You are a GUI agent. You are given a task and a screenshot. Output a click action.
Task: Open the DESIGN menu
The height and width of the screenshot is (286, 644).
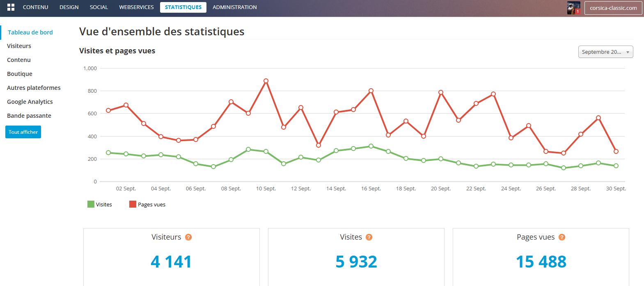point(69,7)
